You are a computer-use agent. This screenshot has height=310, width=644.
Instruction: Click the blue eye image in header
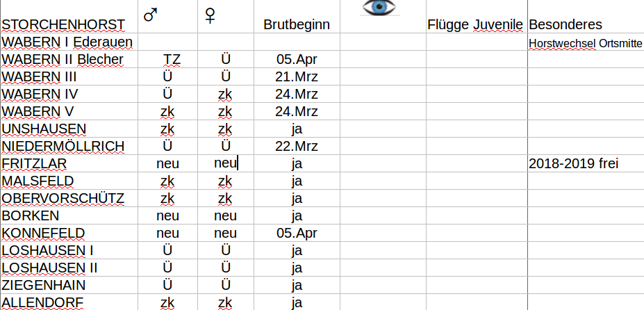pos(379,8)
